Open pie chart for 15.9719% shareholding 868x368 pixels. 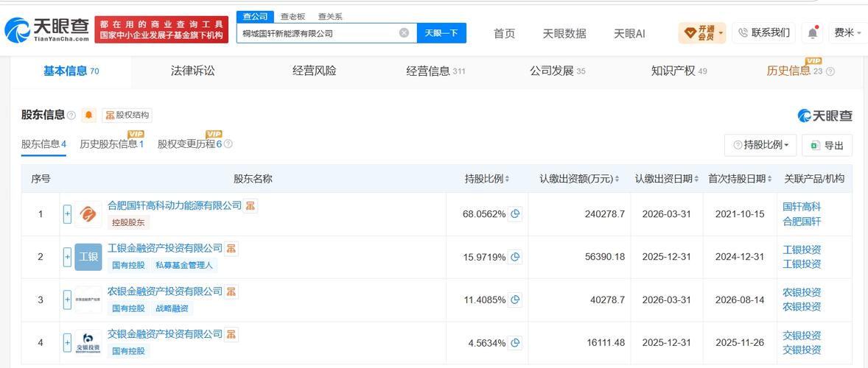[515, 257]
